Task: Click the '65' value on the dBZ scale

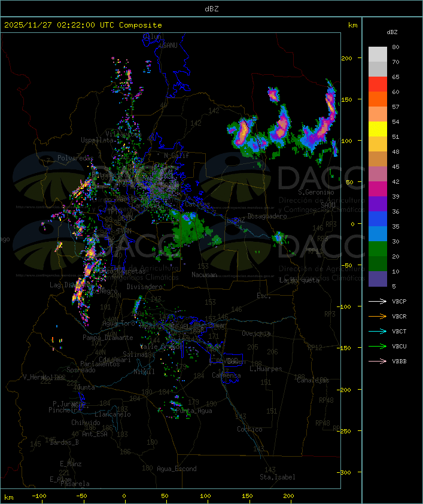Action: pos(395,77)
